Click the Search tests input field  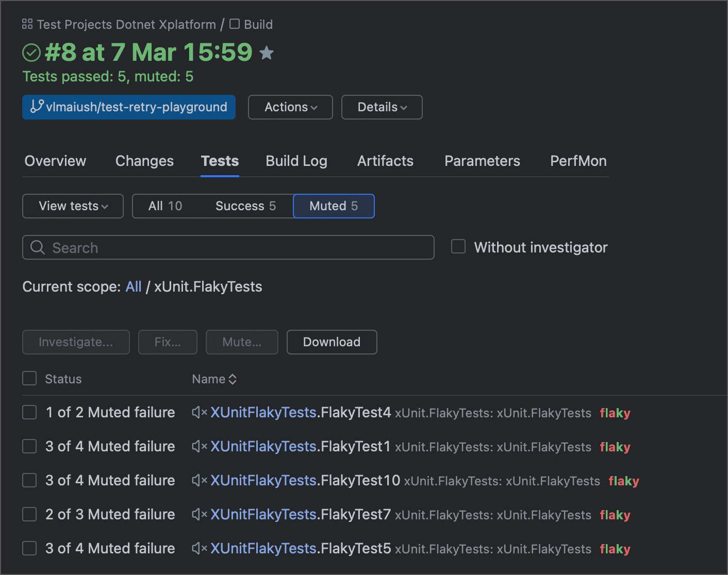tap(237, 248)
